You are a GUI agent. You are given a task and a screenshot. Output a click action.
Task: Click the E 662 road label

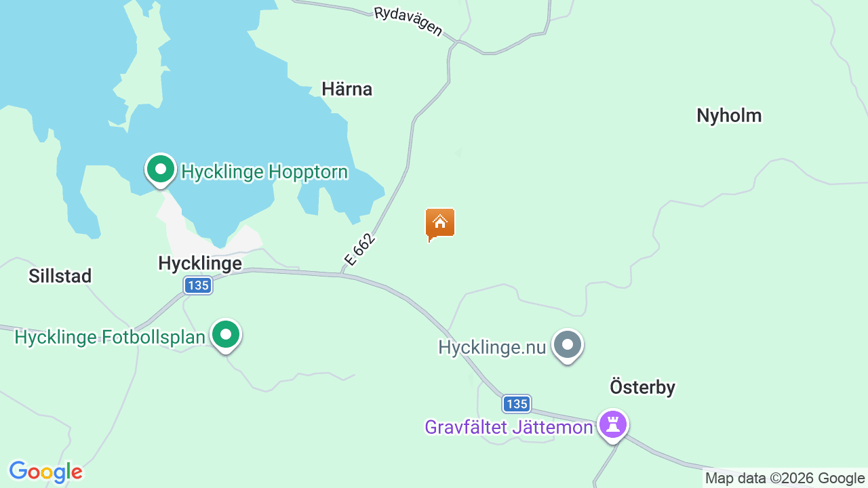[x=359, y=249]
